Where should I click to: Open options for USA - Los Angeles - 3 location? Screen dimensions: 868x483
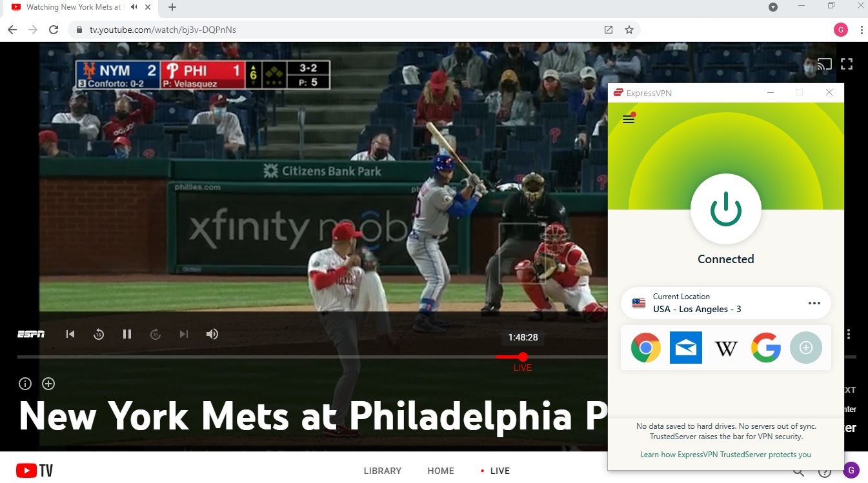click(814, 302)
